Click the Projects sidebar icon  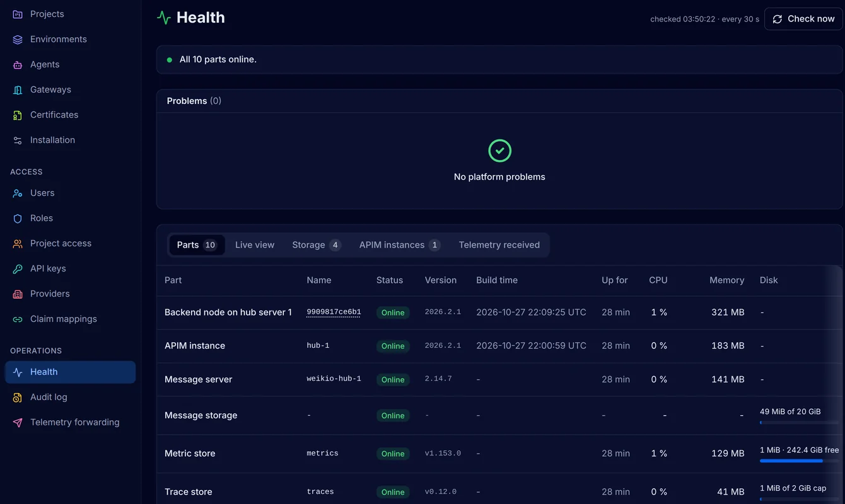tap(18, 14)
